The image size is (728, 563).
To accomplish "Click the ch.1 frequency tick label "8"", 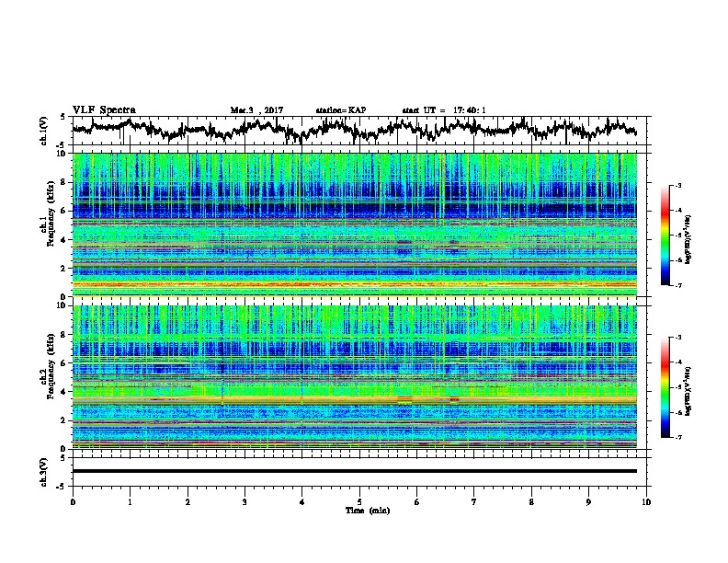I will 64,182.
